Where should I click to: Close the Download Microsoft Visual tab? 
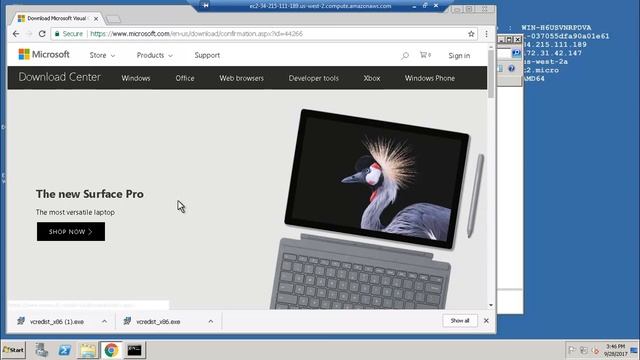(96, 19)
